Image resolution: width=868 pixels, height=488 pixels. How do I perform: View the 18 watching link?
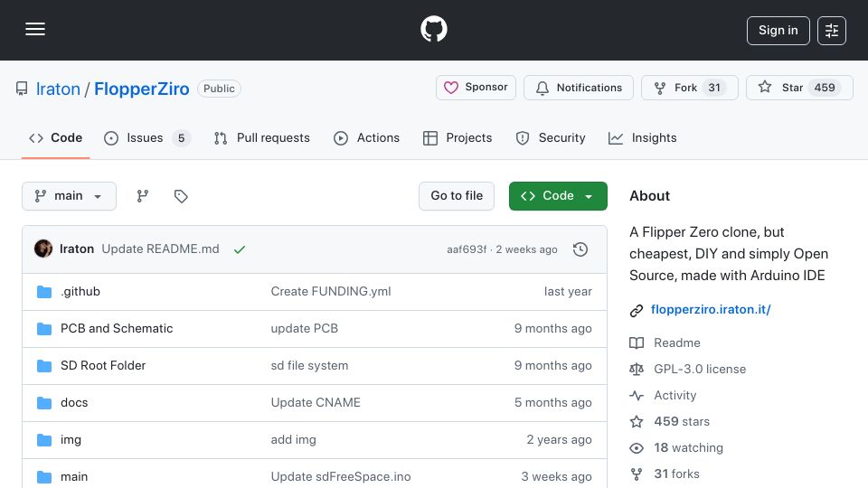click(x=688, y=447)
